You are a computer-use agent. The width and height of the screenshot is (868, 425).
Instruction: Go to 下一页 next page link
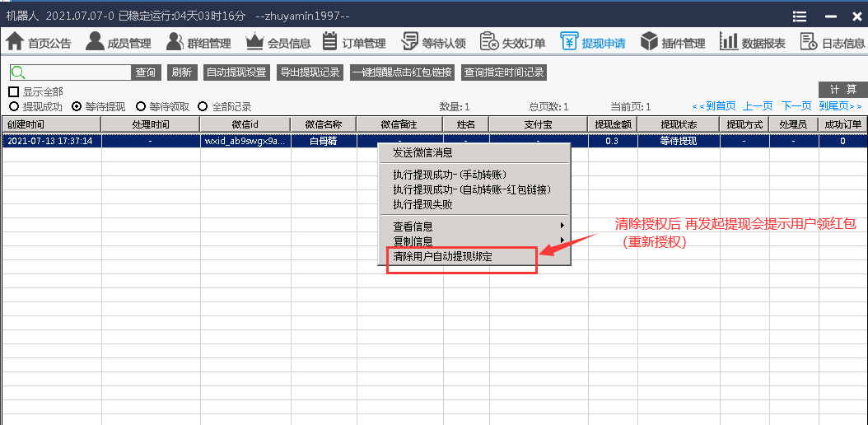click(x=796, y=106)
